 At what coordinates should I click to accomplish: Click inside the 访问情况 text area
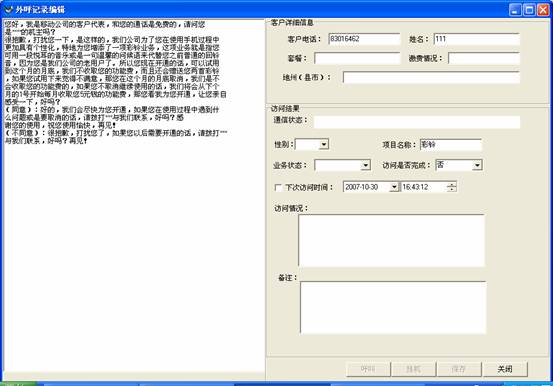(x=391, y=240)
